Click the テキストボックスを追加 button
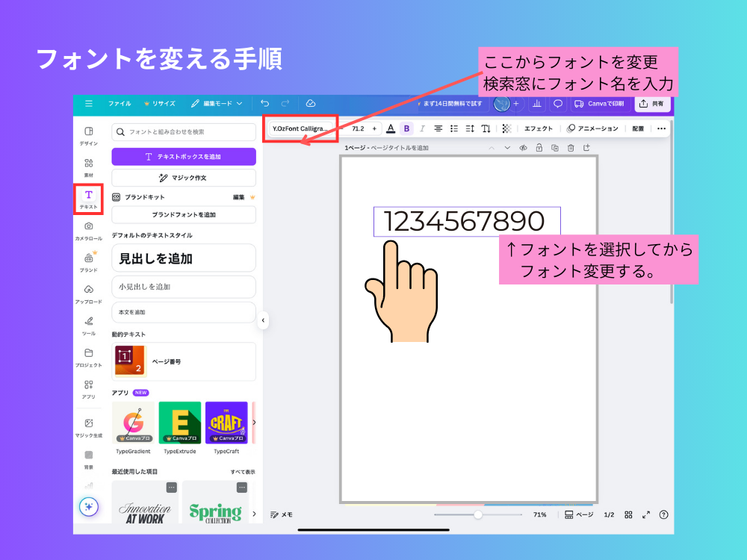747x560 pixels. pyautogui.click(x=184, y=157)
